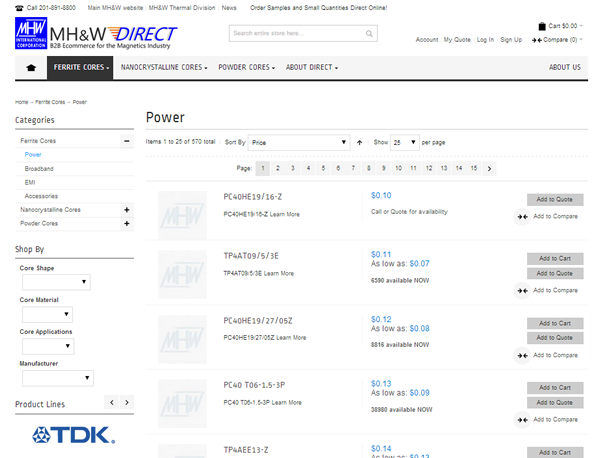Expand Powder Cores category plus icon

(127, 223)
